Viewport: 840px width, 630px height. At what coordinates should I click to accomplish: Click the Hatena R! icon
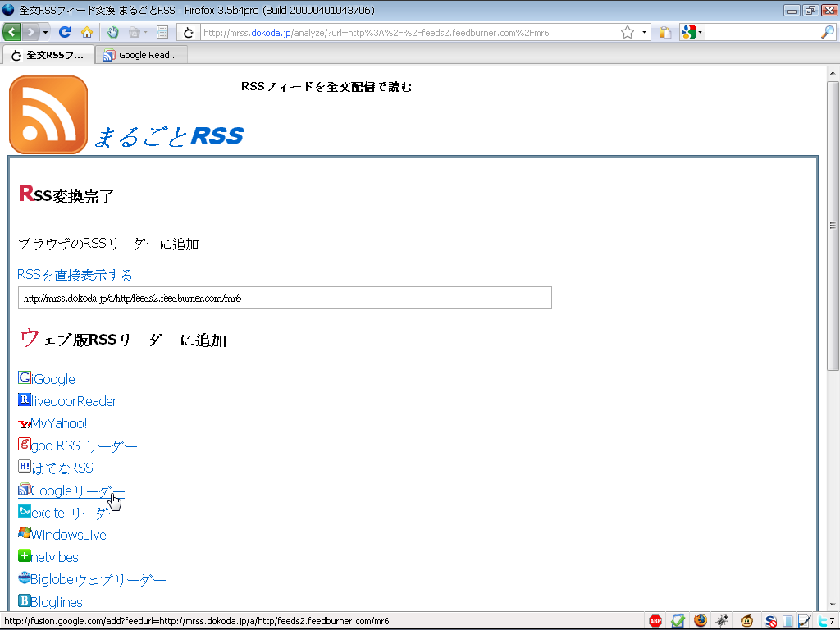click(24, 466)
